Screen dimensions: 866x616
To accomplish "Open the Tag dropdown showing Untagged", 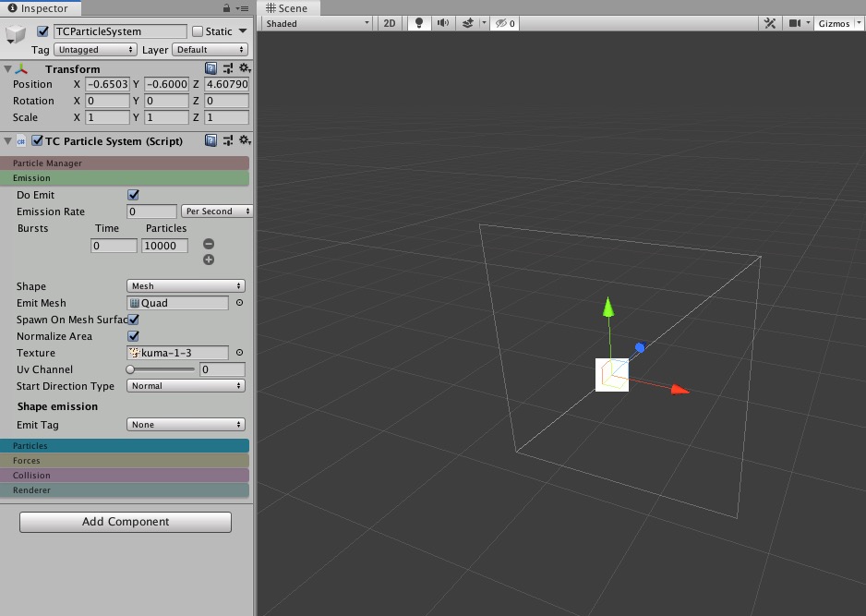I will point(95,50).
